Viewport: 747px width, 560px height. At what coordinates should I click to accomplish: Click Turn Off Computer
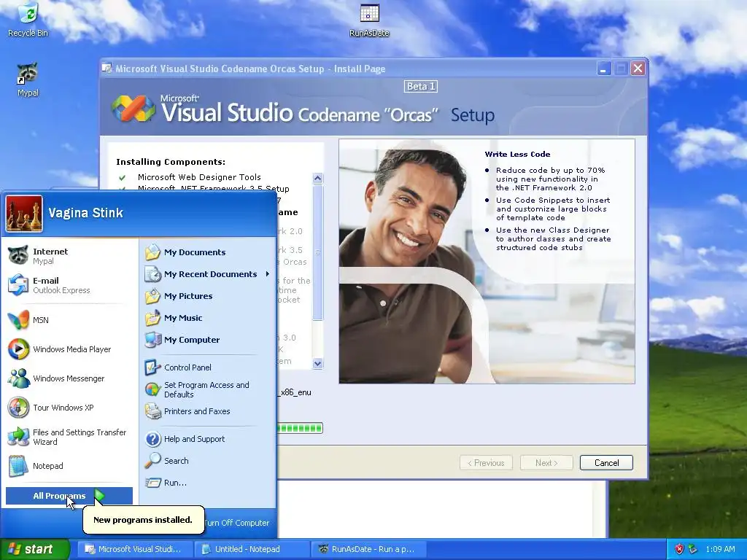pos(237,523)
